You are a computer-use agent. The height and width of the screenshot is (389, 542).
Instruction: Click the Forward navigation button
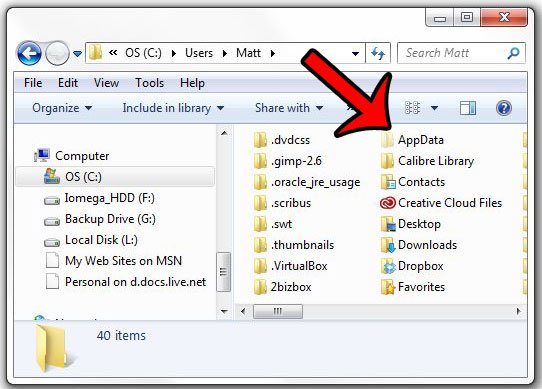pyautogui.click(x=57, y=53)
